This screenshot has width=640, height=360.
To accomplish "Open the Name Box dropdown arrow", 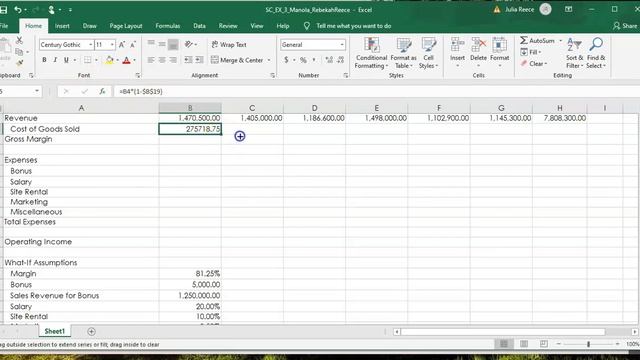I will pyautogui.click(x=37, y=91).
